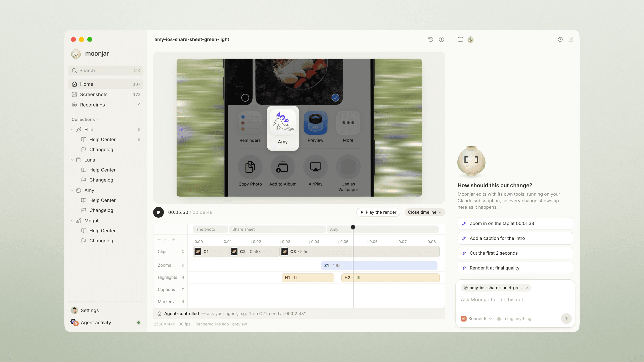
Task: Choose Cut the first 2 seconds suggestion
Action: tap(515, 253)
